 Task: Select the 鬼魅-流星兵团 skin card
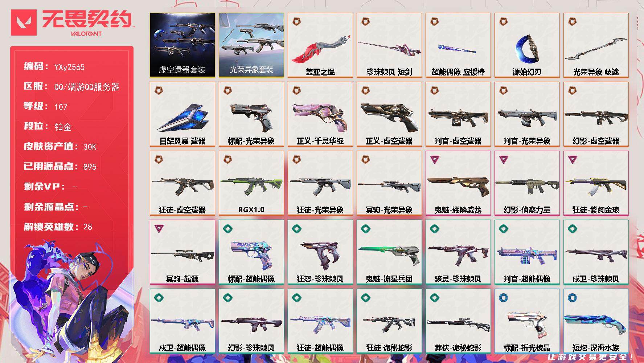(389, 252)
